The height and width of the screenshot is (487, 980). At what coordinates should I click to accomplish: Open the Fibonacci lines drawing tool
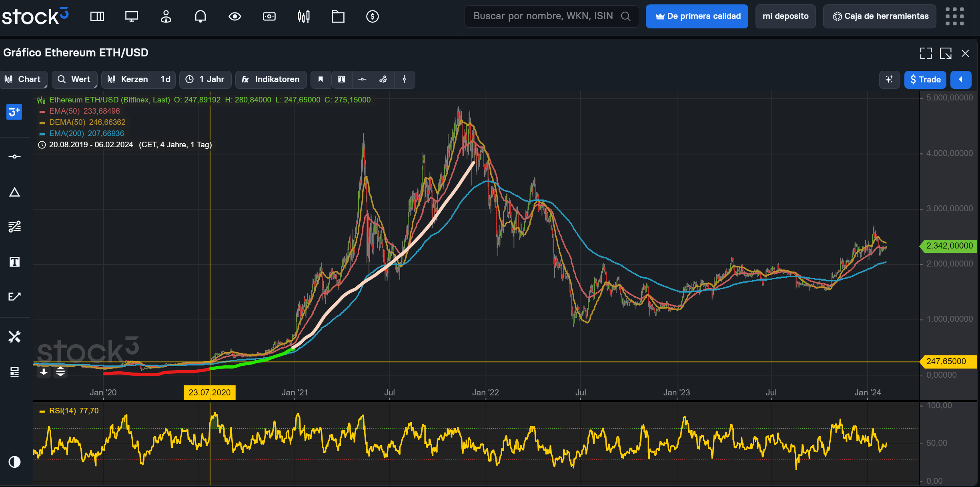click(x=14, y=226)
